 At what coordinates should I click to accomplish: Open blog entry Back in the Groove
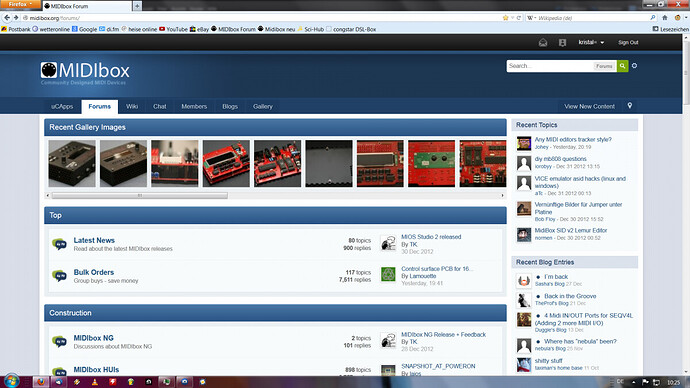click(x=570, y=296)
